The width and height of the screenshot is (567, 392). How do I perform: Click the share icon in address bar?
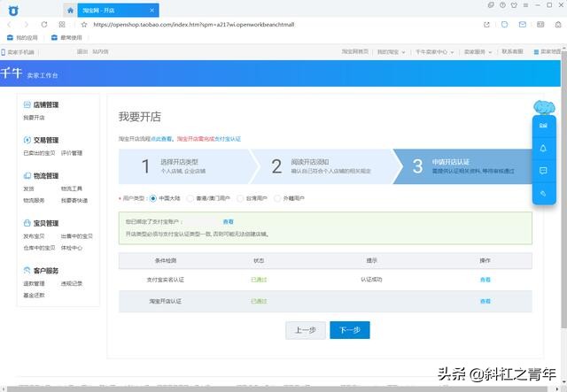(x=486, y=25)
